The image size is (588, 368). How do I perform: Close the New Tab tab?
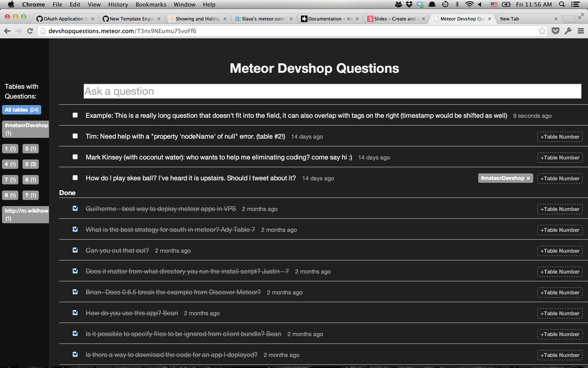pos(556,19)
